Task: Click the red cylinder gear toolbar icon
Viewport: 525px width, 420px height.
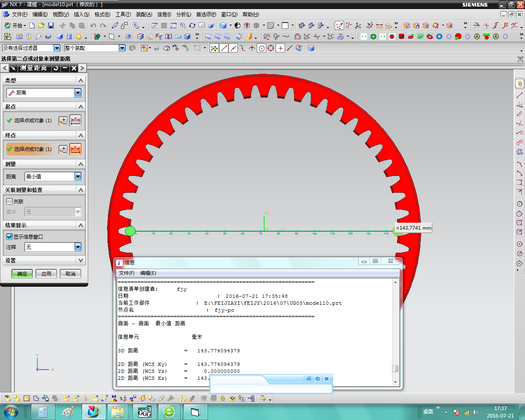Action: 402,37
